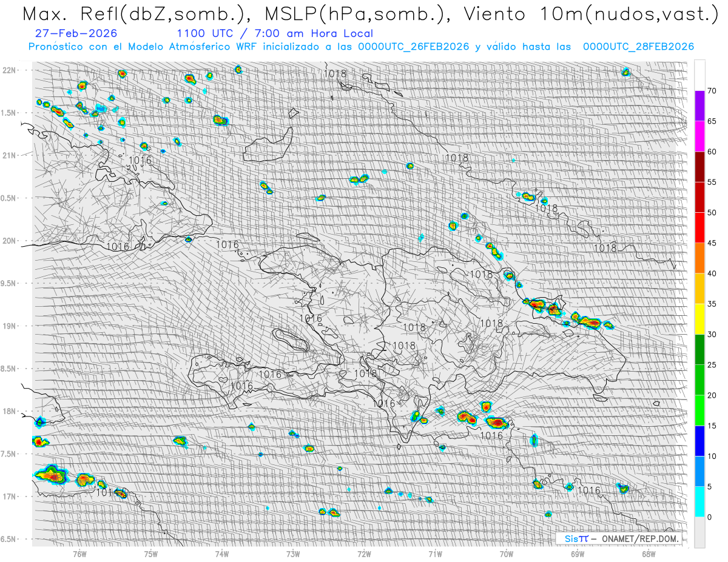Screen dimensions: 728x562
Task: Click the magenta 60-65 dBZ legend segment
Action: click(699, 136)
